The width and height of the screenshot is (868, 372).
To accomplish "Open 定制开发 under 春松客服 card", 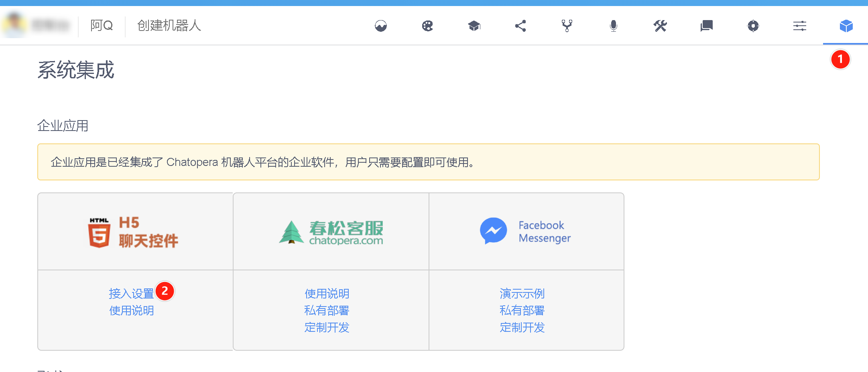I will (327, 327).
